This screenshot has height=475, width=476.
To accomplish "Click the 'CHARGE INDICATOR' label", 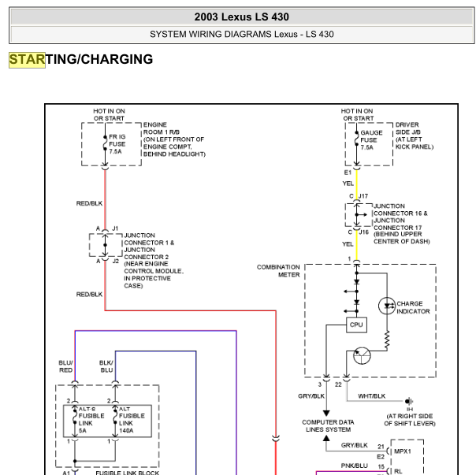I will (413, 307).
